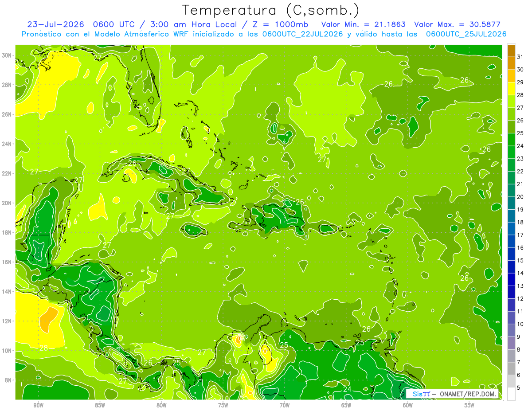This screenshot has width=532, height=411.
Task: Click the latitude axis label "14N"
Action: pyautogui.click(x=7, y=292)
